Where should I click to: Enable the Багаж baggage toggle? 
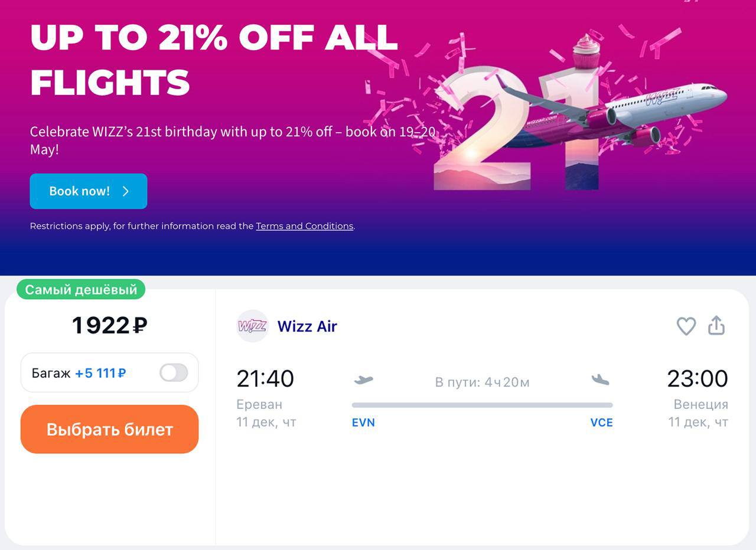[x=174, y=372]
